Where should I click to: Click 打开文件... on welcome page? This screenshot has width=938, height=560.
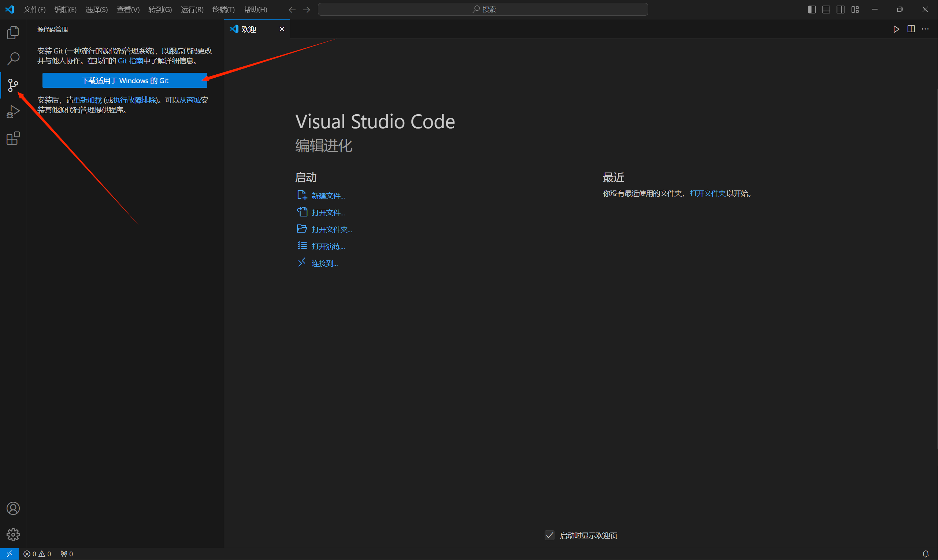pyautogui.click(x=321, y=212)
